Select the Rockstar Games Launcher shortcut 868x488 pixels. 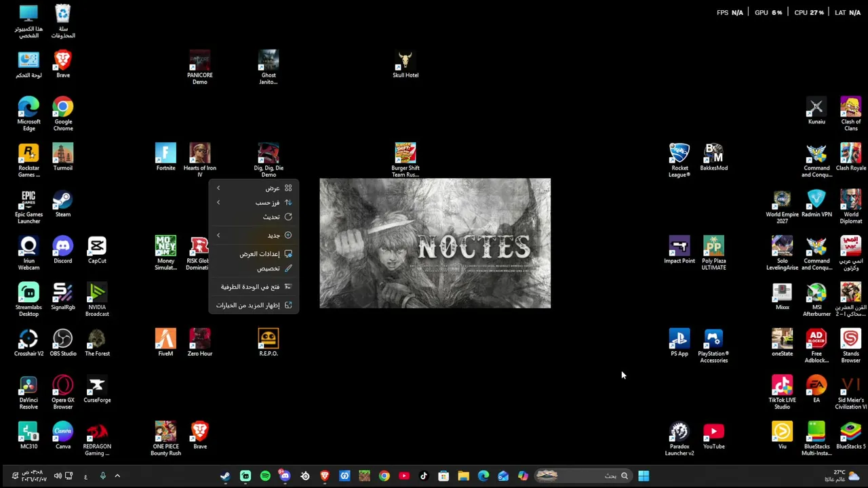tap(28, 160)
